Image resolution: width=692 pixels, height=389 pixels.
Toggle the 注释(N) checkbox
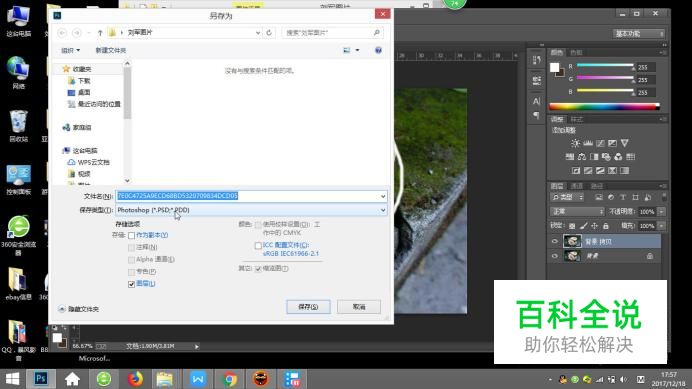click(x=132, y=248)
